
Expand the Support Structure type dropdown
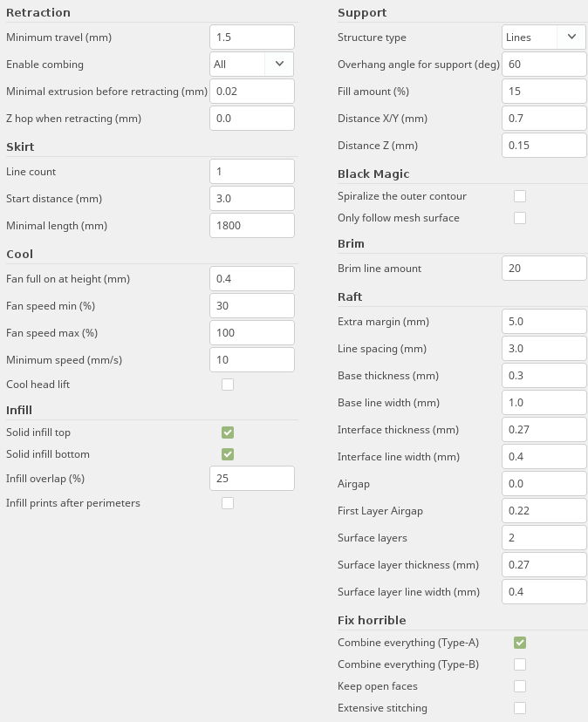(x=544, y=37)
